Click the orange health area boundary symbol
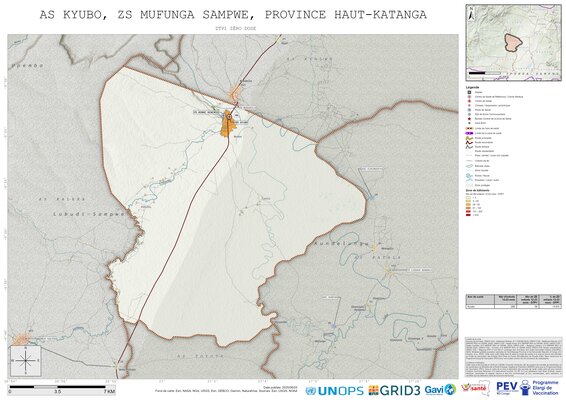 coord(469,128)
